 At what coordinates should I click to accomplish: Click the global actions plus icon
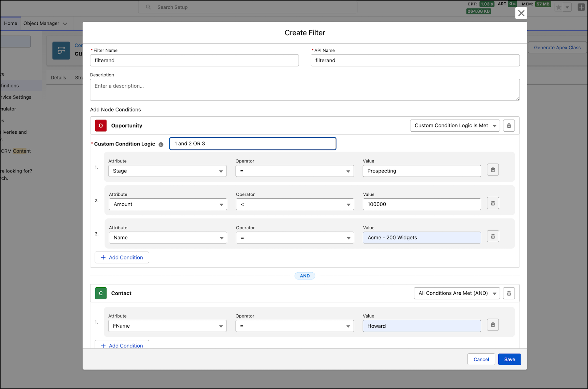tap(581, 7)
